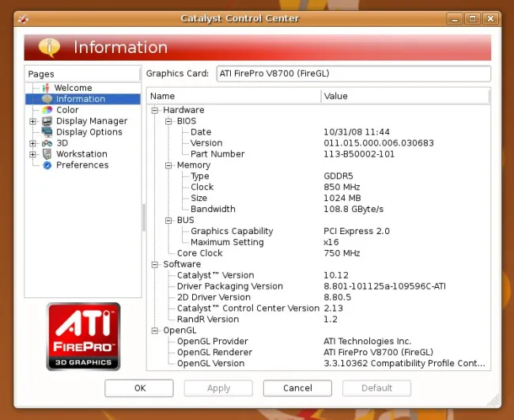The width and height of the screenshot is (514, 420).
Task: Select the BIOS Date row
Action: click(318, 132)
